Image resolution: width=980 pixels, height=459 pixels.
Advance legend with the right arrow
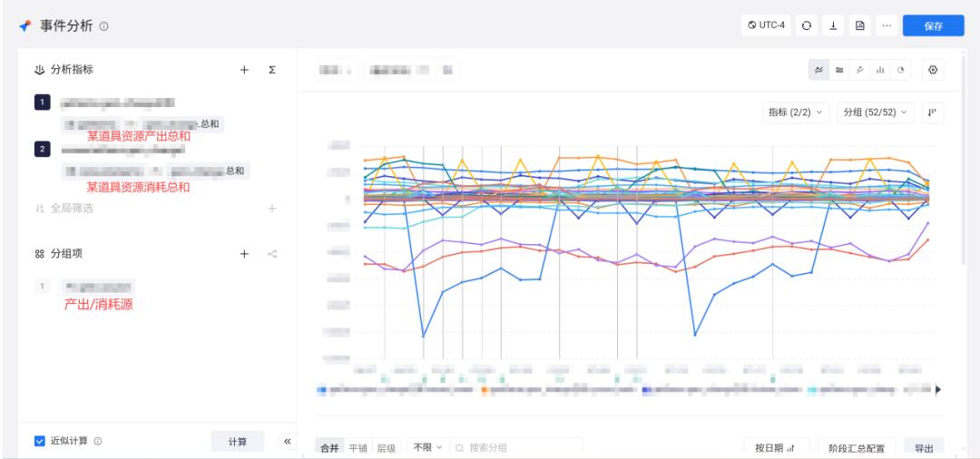pos(938,390)
